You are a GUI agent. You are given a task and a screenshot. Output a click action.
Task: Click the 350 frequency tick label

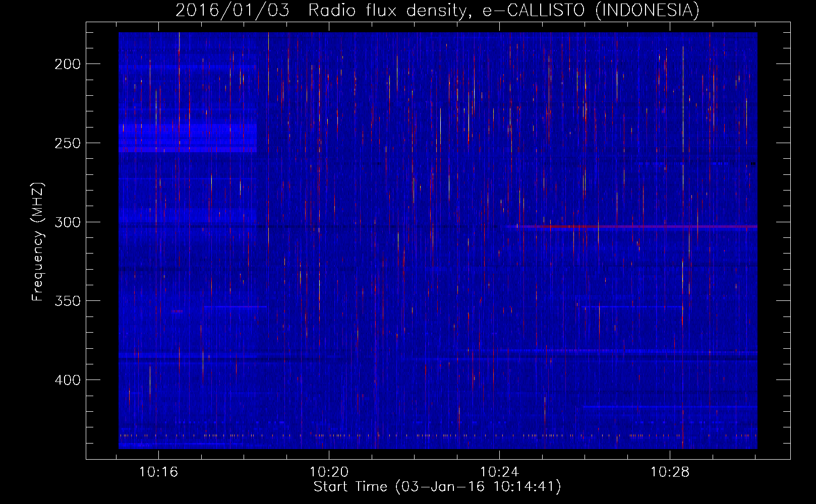[68, 301]
